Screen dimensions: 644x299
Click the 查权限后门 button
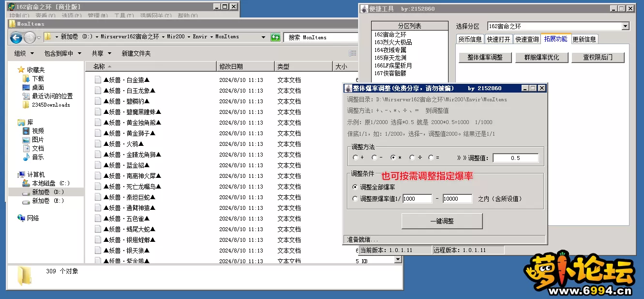[x=598, y=57]
